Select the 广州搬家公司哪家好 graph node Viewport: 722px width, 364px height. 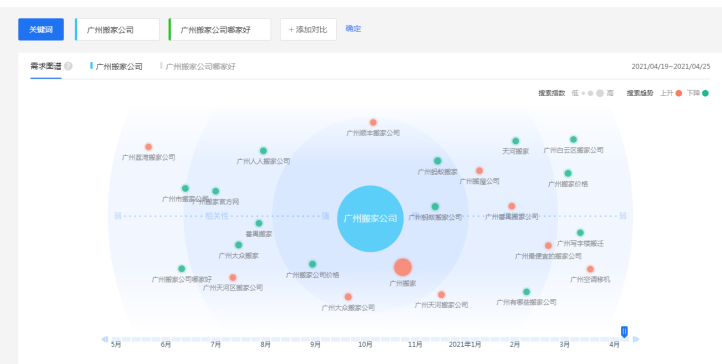click(x=181, y=269)
